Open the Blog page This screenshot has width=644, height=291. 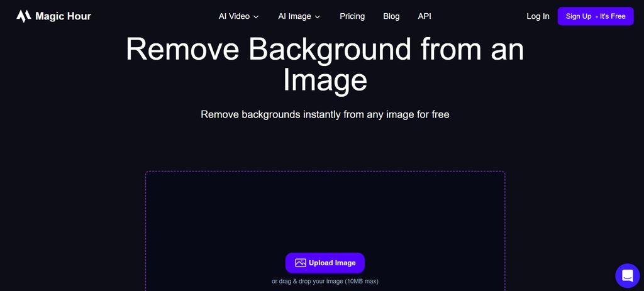pos(391,16)
